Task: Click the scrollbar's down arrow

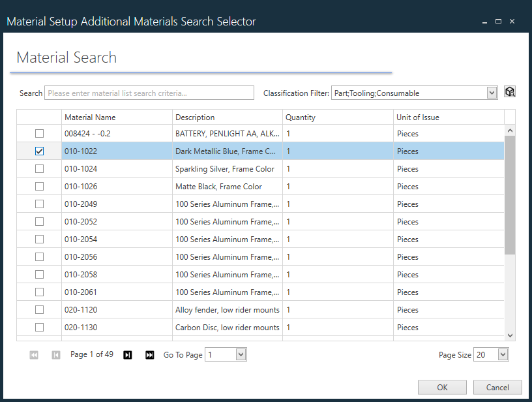Action: [x=510, y=335]
